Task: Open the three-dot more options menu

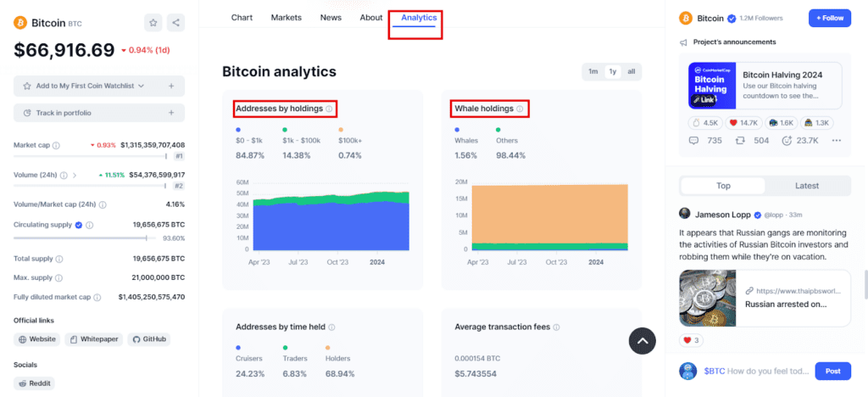Action: point(836,141)
